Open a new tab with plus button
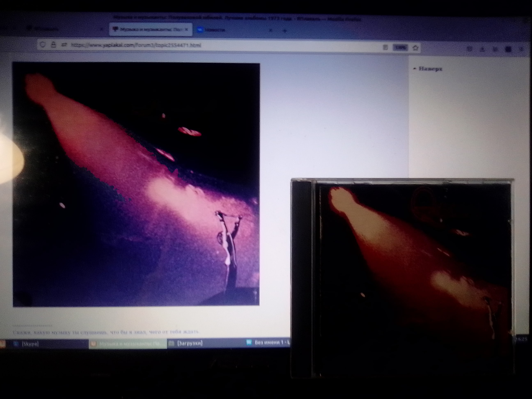The height and width of the screenshot is (399, 532). click(x=285, y=31)
